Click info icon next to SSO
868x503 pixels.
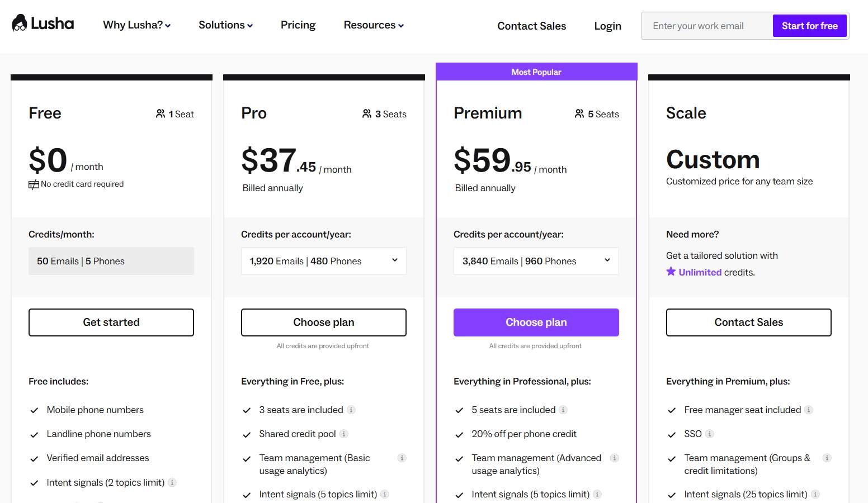[x=710, y=434]
